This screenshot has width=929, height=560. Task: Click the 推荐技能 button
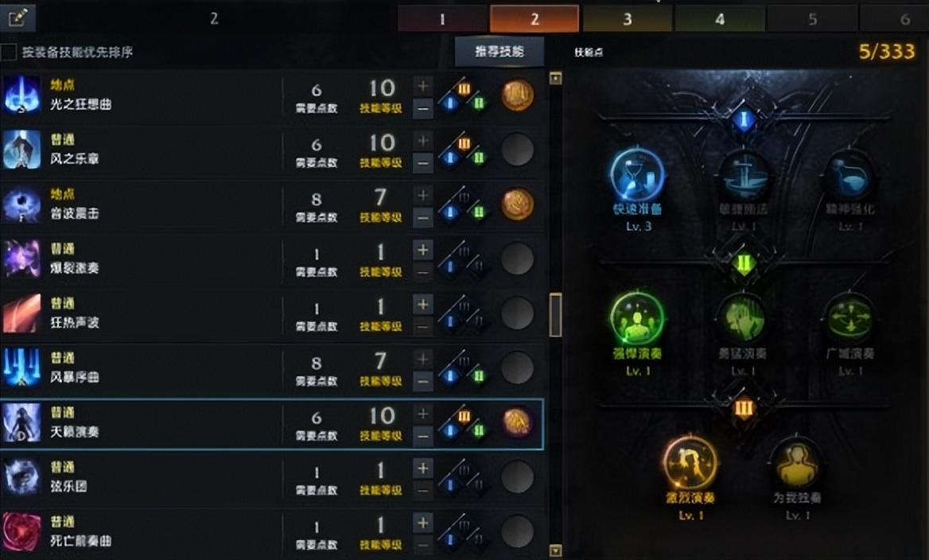499,52
